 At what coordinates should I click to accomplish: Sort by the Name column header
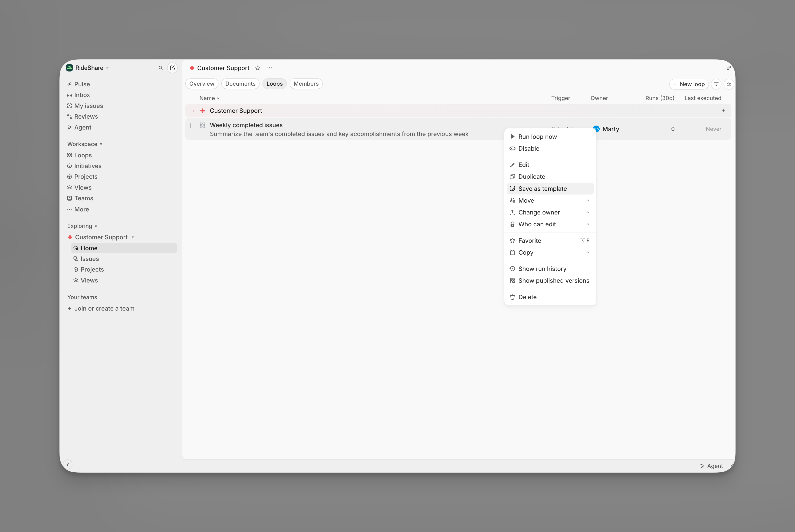point(209,98)
